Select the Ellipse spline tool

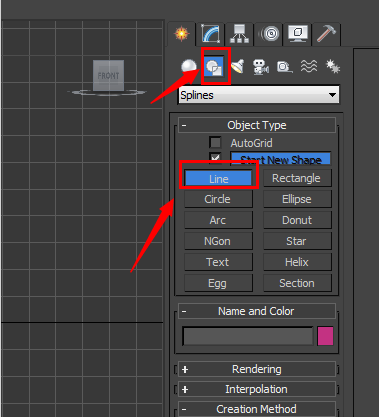point(297,199)
